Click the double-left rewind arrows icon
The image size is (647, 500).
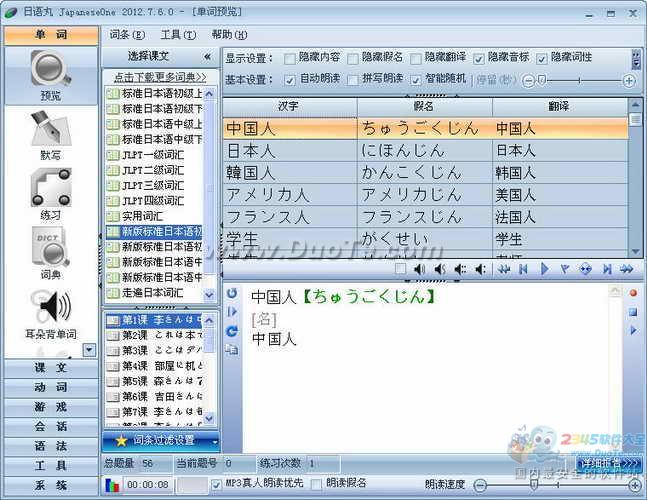coord(503,269)
